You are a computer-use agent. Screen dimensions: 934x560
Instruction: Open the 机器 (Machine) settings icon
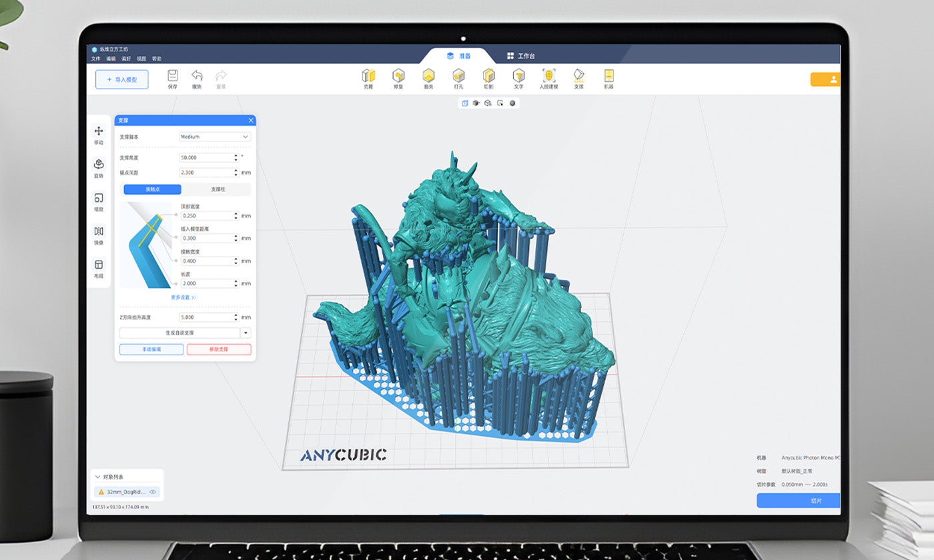[x=608, y=77]
